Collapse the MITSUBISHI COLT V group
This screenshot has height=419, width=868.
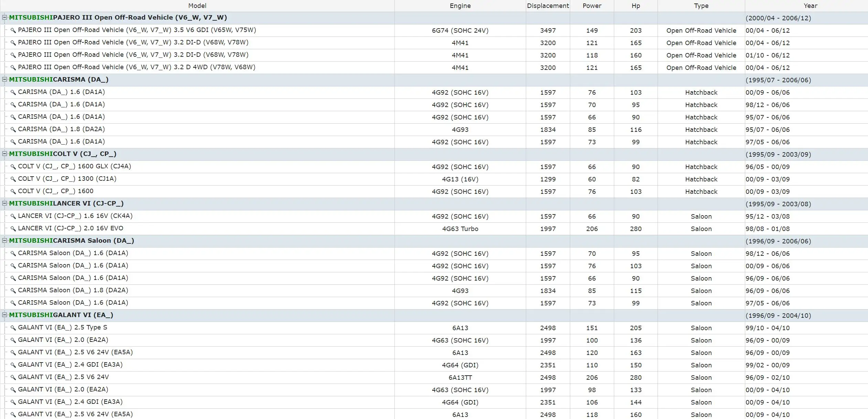pos(4,154)
